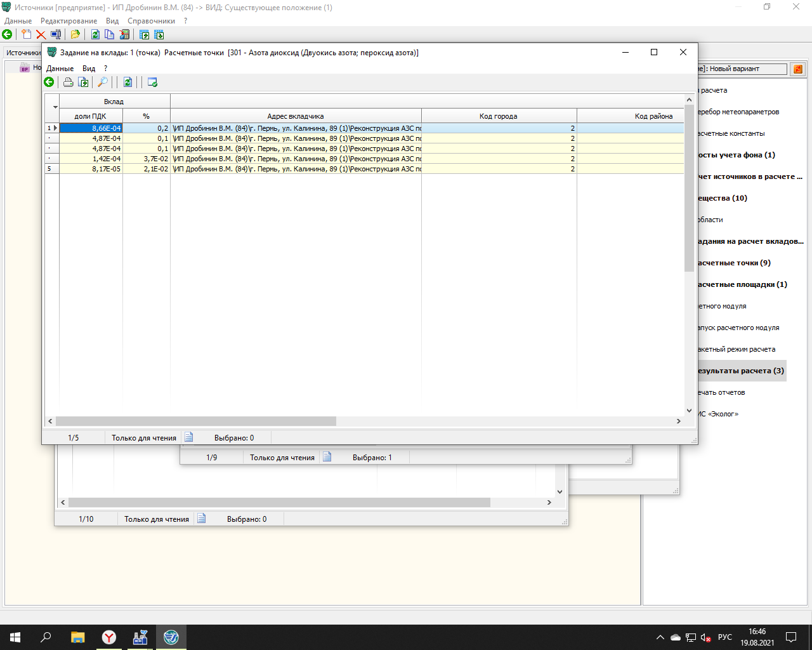
Task: Click the Адрес вкладчика column header
Action: [296, 116]
